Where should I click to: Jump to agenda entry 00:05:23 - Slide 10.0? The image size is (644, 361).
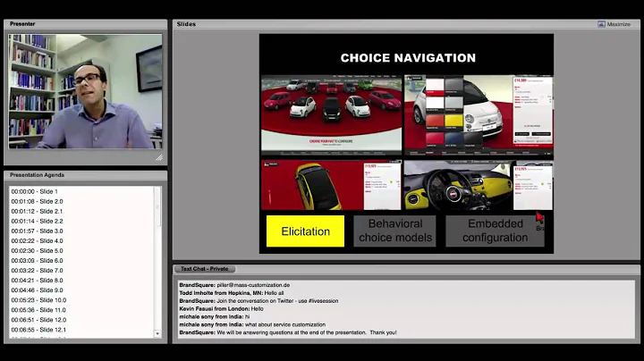point(38,300)
